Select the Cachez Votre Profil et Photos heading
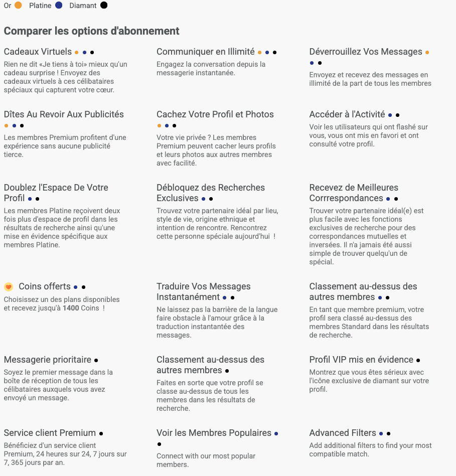This screenshot has width=456, height=476. (x=215, y=114)
